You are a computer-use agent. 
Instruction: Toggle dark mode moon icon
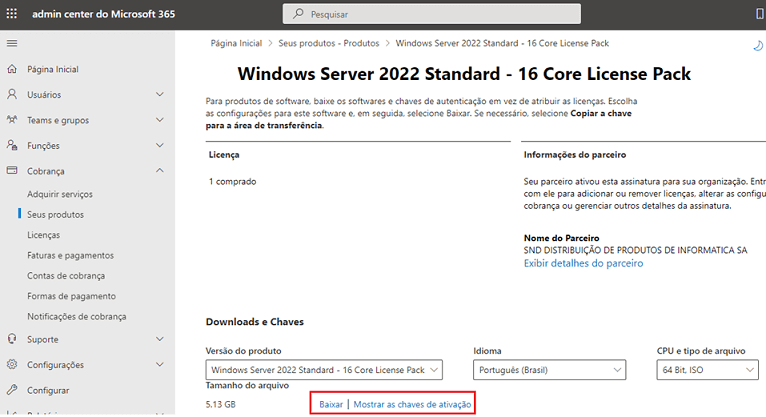pyautogui.click(x=758, y=45)
